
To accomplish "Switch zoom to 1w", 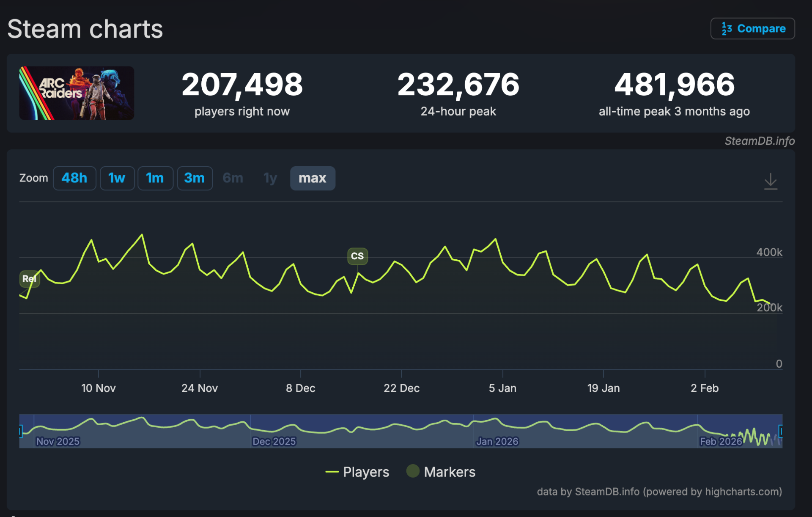I will tap(117, 178).
